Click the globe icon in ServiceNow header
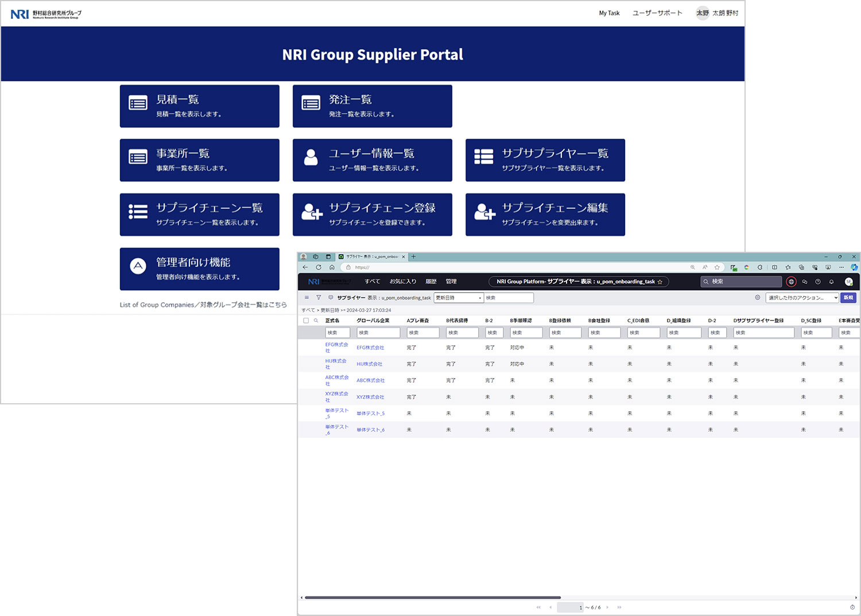 791,282
